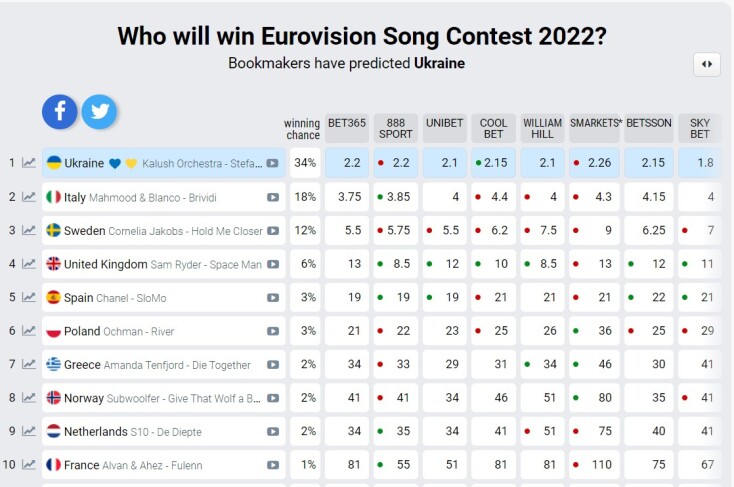Expand table width with the arrows button
The width and height of the screenshot is (734, 487).
(x=706, y=64)
